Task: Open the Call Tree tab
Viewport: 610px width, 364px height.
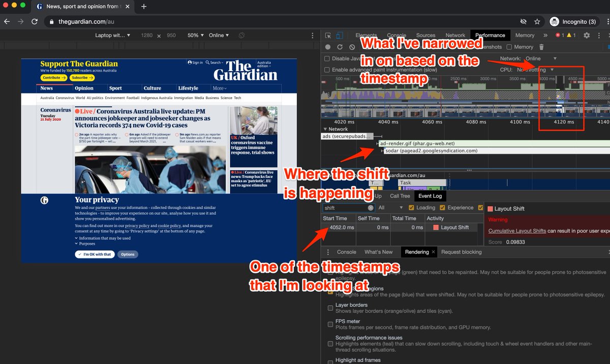Action: (x=400, y=196)
